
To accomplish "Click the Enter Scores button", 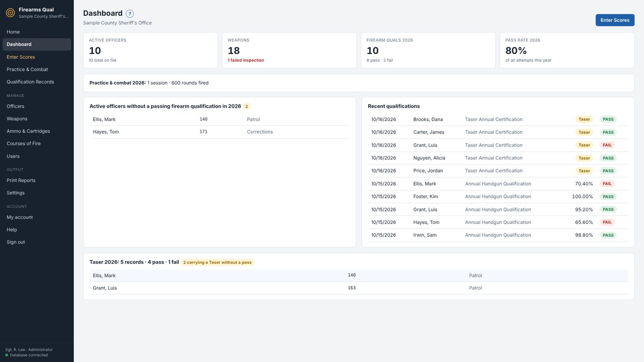I will 615,20.
